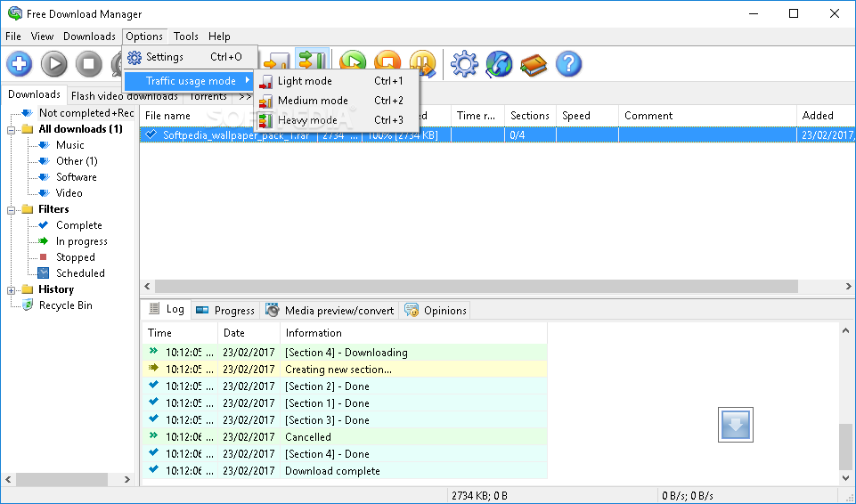Select the Video category
This screenshot has height=504, width=856.
69,192
